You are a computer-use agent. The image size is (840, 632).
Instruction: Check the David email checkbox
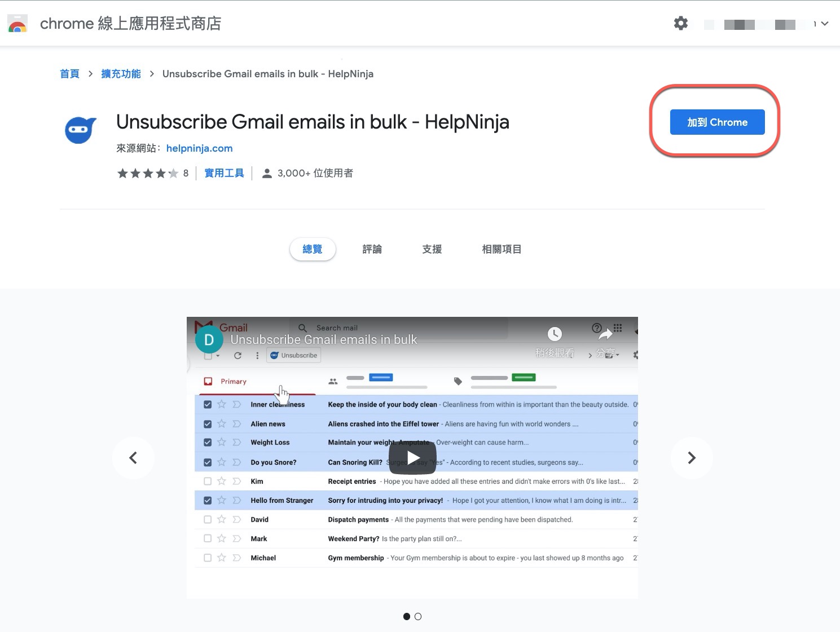(208, 520)
